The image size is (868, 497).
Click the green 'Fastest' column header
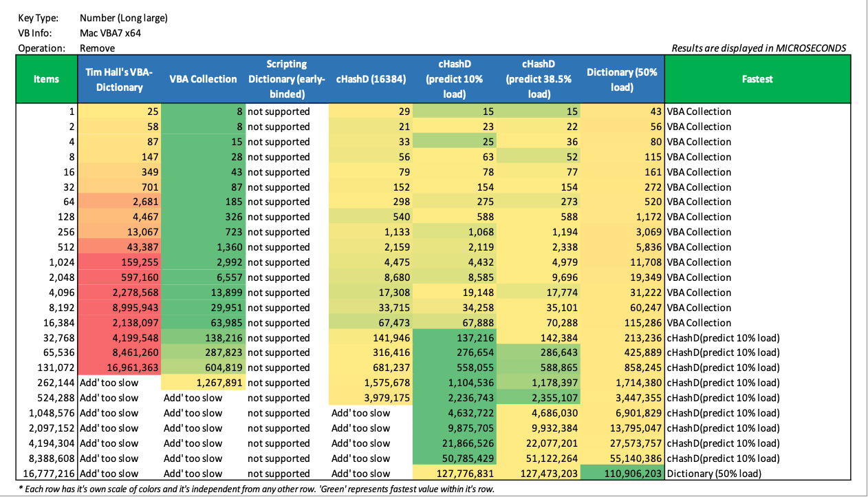pos(757,79)
